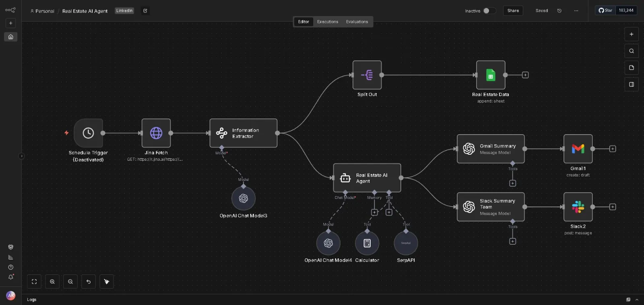Select the Jina Fetch globe node
This screenshot has height=305, width=644.
click(156, 133)
